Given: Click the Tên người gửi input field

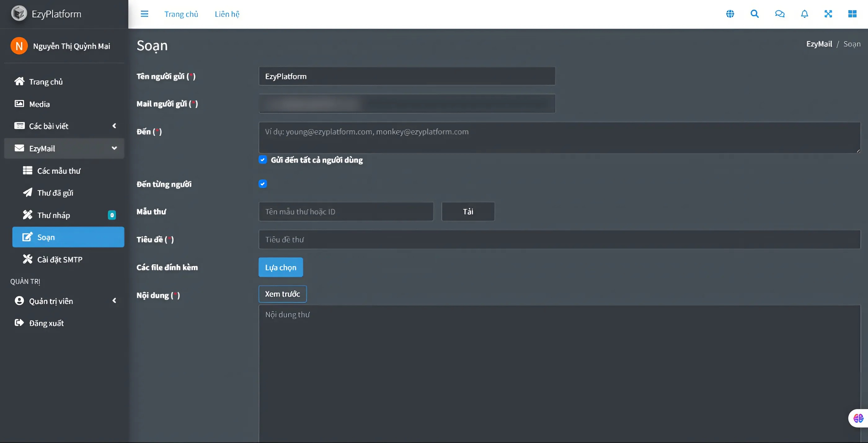Looking at the screenshot, I should click(407, 76).
